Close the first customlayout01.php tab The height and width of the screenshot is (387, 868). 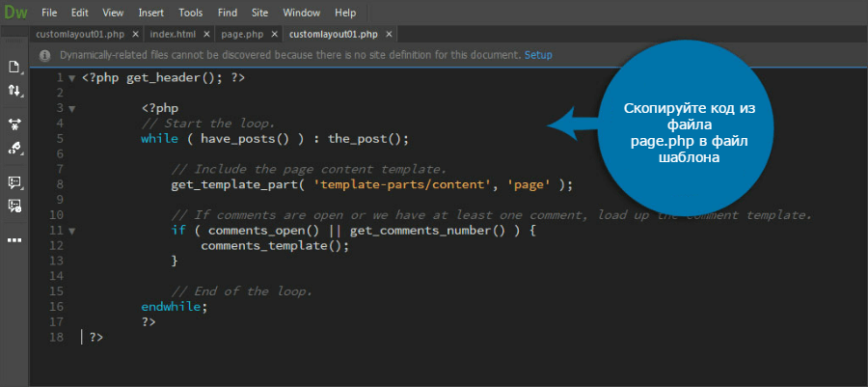[x=135, y=35]
